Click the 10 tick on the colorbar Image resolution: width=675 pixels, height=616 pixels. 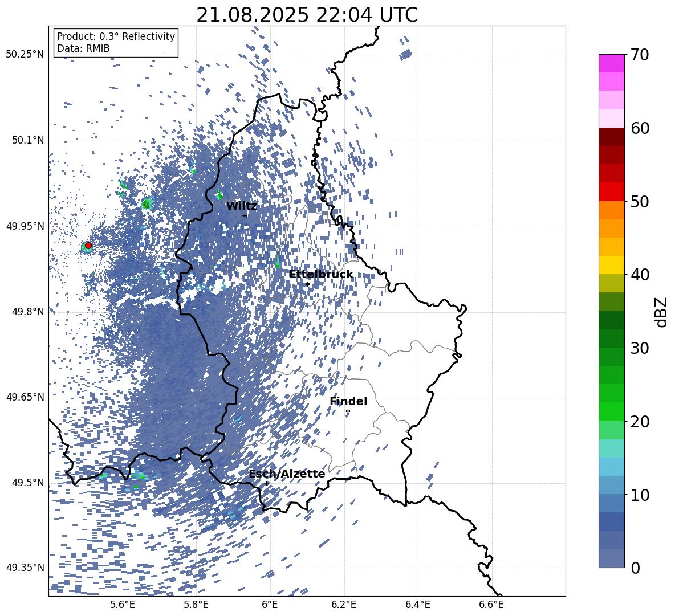coord(640,495)
